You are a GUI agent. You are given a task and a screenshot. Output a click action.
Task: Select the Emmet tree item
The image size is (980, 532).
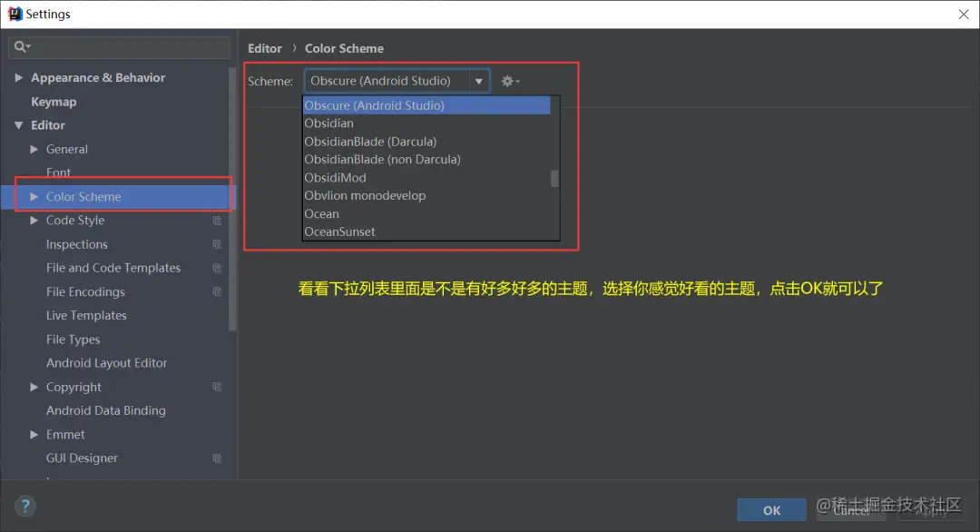[x=65, y=435]
